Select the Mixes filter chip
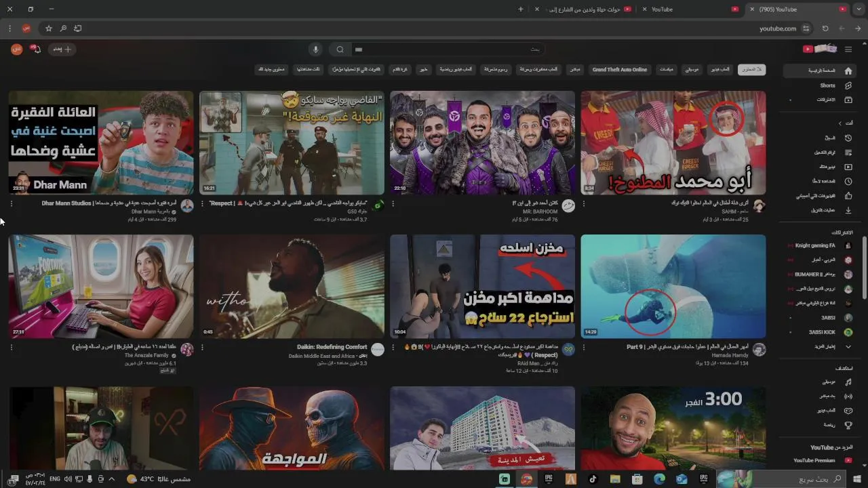868x488 pixels. click(x=667, y=70)
